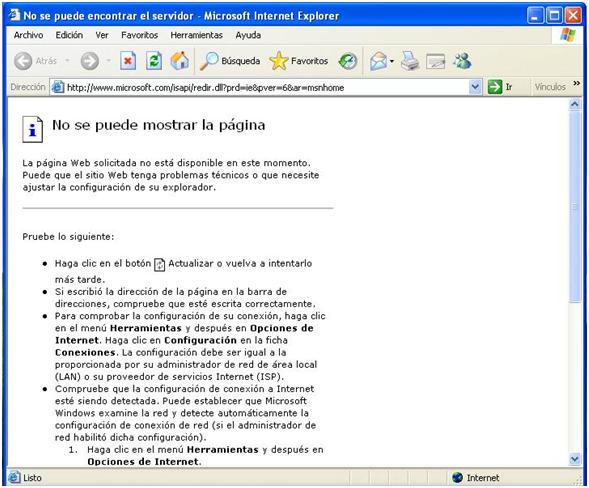Open the Búsqueda search panel

coord(230,61)
